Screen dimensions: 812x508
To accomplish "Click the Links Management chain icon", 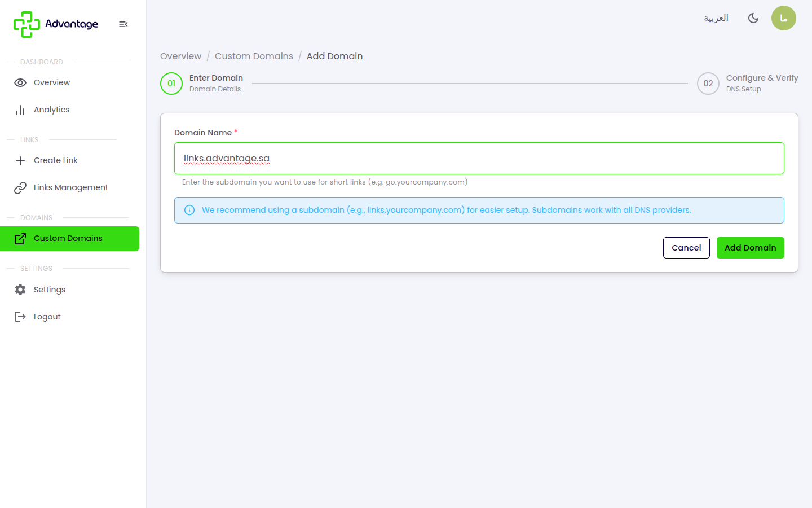I will click(x=20, y=187).
